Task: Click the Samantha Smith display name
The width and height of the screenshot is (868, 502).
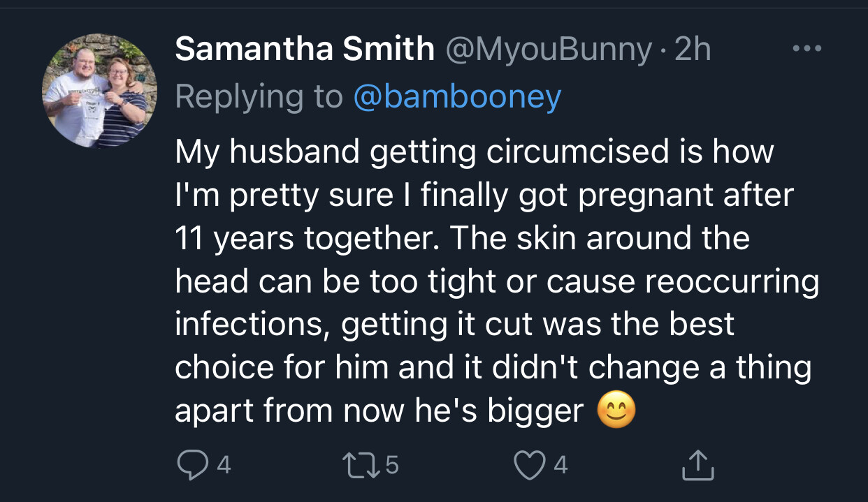Action: coord(304,50)
